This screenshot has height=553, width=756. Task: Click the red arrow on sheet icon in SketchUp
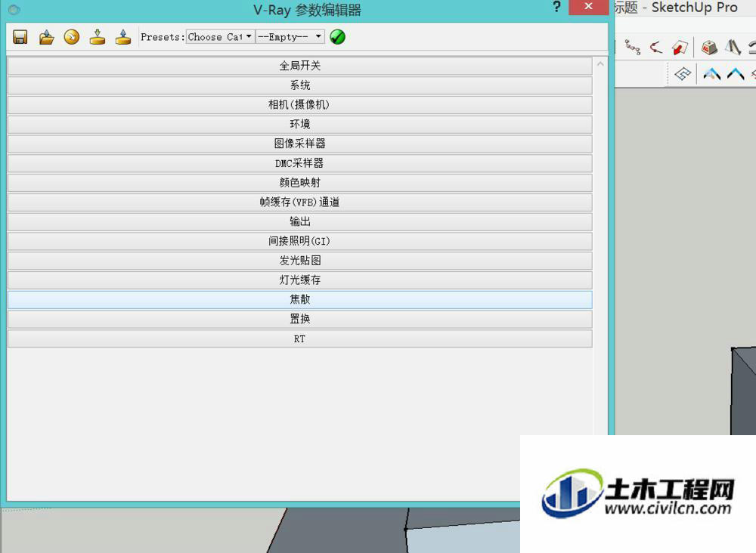pos(680,47)
